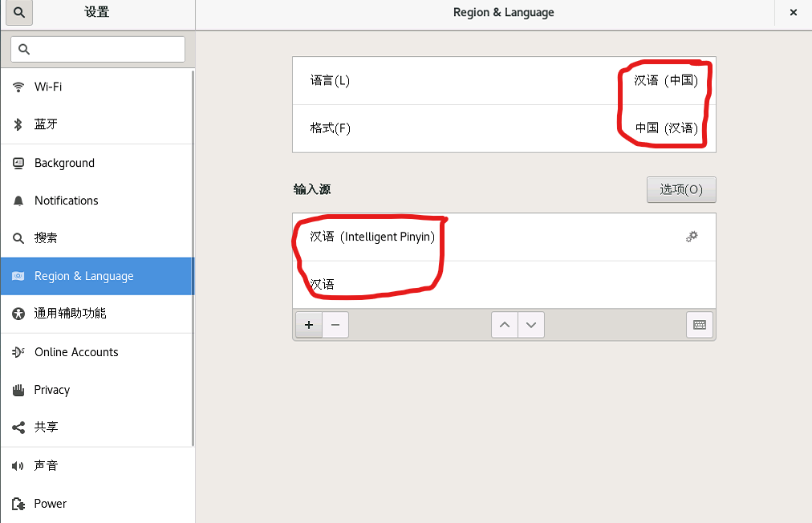Open the Notifications panel

pos(97,201)
